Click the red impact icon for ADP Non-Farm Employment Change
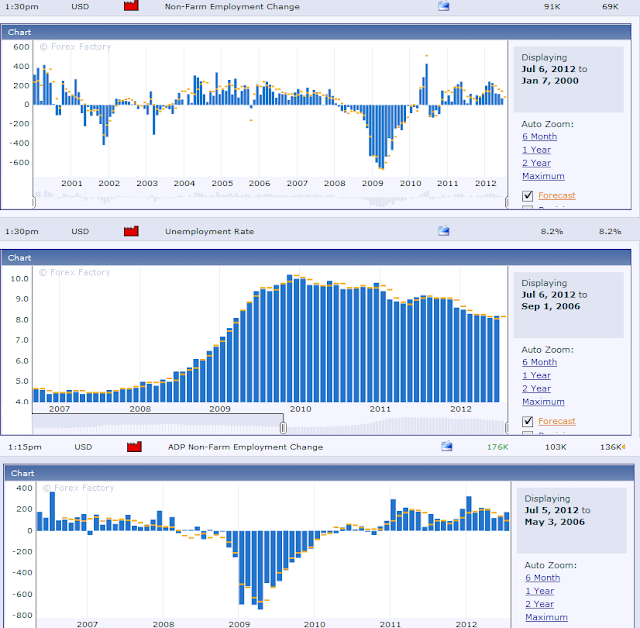Image resolution: width=640 pixels, height=628 pixels. point(134,446)
